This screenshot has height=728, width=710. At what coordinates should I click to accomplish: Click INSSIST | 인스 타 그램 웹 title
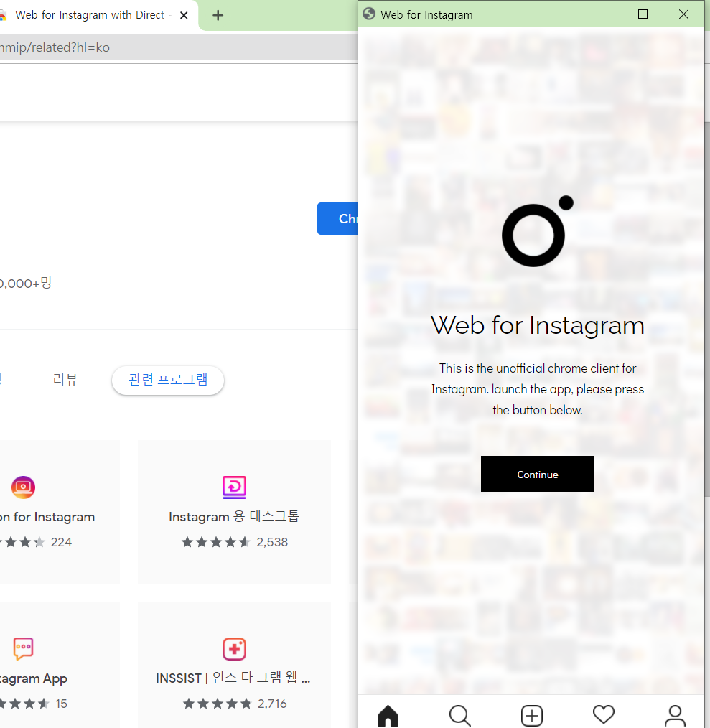pyautogui.click(x=233, y=678)
